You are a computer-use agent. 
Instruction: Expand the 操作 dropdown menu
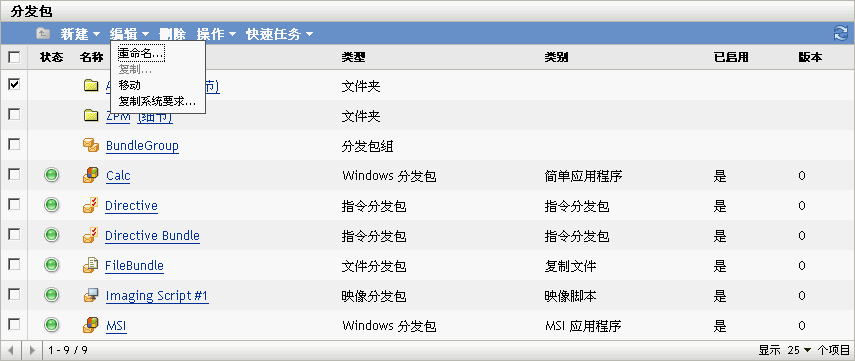[x=216, y=34]
